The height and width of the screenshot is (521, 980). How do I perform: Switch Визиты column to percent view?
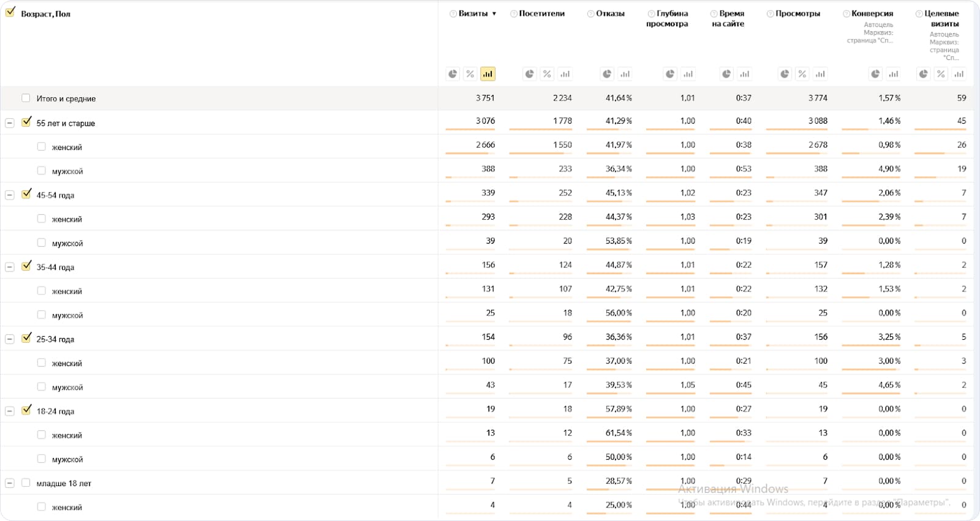coord(470,74)
